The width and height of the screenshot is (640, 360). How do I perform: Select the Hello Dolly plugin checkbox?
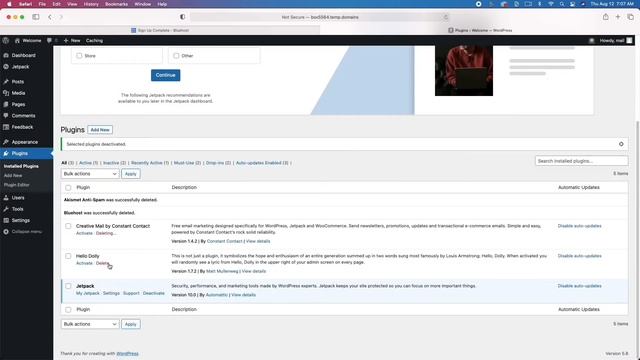tap(68, 256)
